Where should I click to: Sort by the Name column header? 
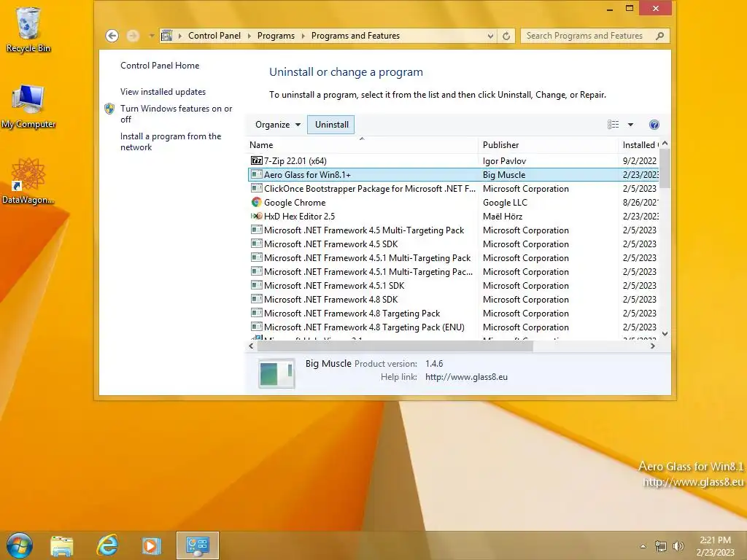coord(362,145)
